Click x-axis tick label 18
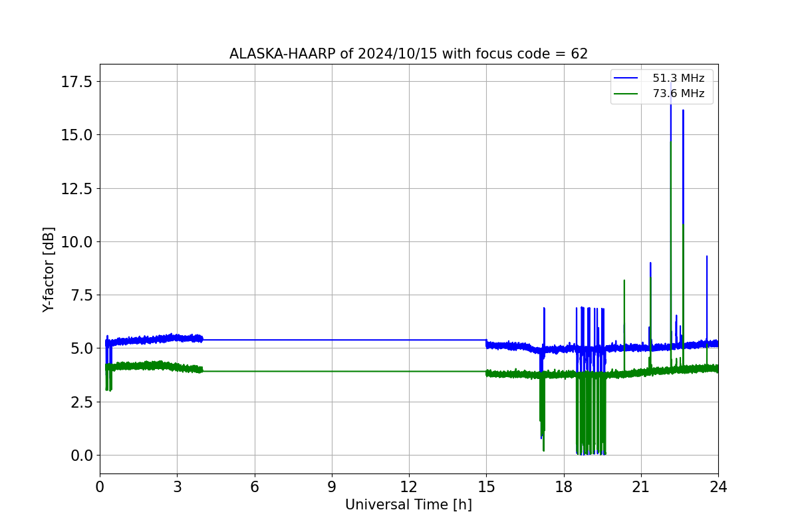The width and height of the screenshot is (798, 532). point(563,487)
